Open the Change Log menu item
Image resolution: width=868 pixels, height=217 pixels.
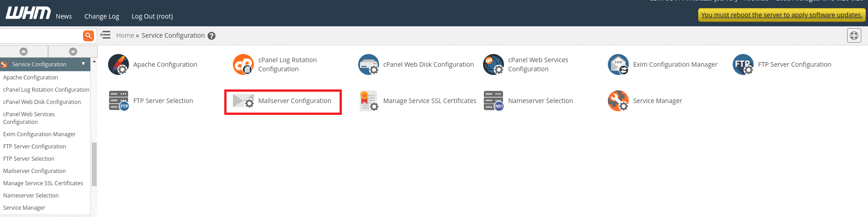point(102,16)
